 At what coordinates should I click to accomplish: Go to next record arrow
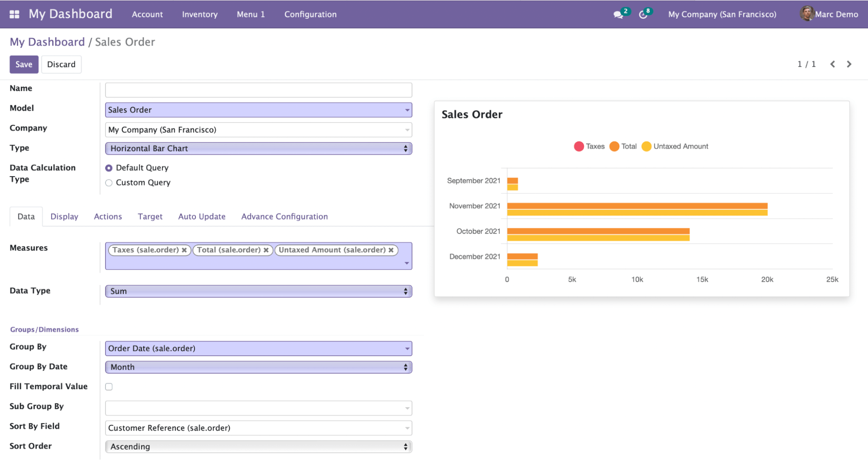849,64
